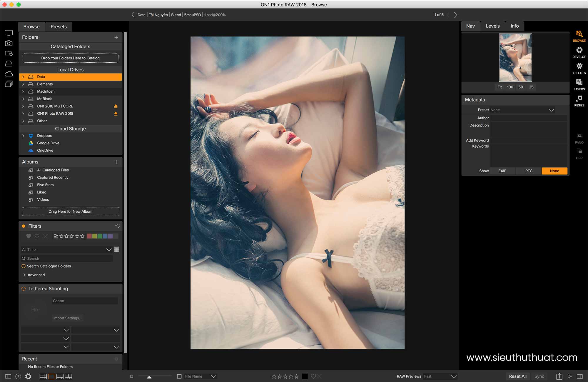Click the thumbnail size slider handle
Image resolution: width=588 pixels, height=382 pixels.
click(149, 377)
